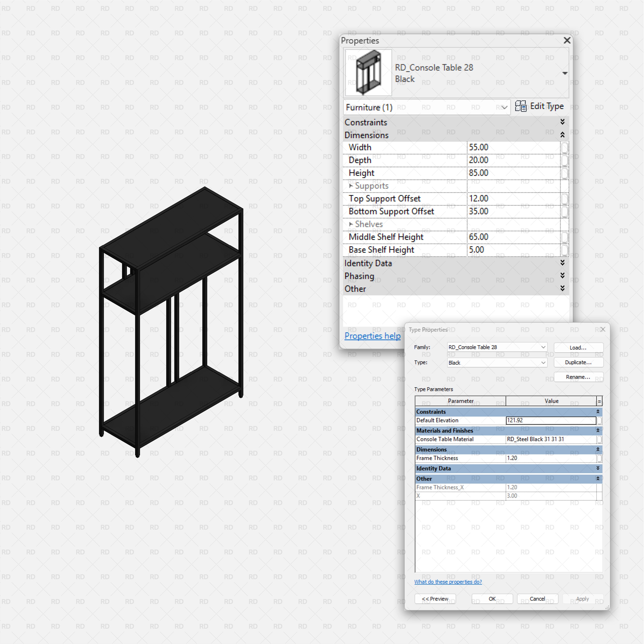
Task: Open Properties help link
Action: coord(372,336)
